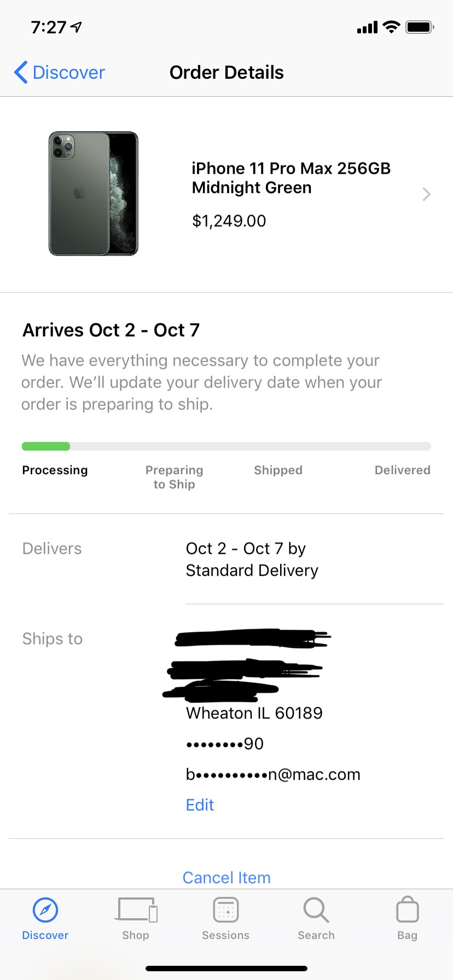This screenshot has height=980, width=453.
Task: Open the Sessions calendar icon
Action: (226, 910)
